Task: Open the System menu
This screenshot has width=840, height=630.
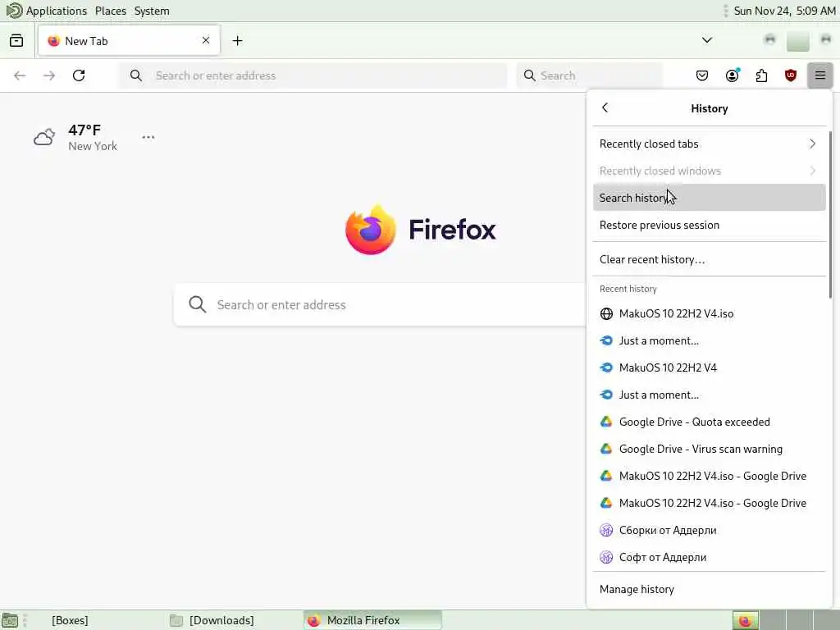Action: pyautogui.click(x=152, y=11)
